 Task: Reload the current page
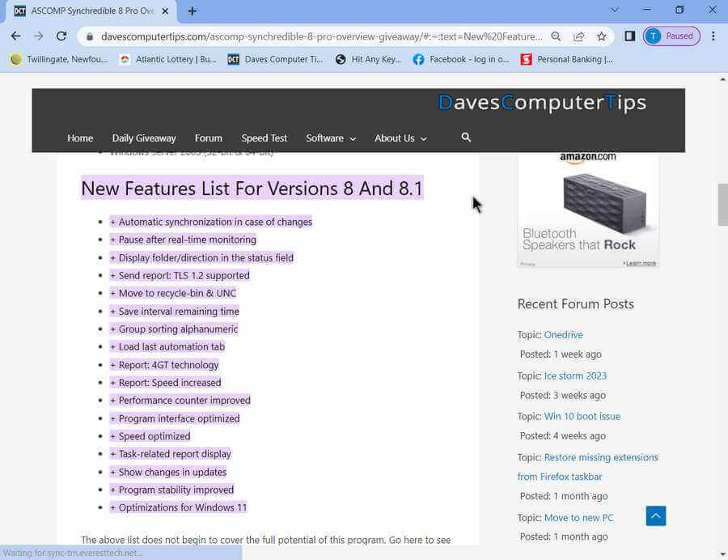pyautogui.click(x=61, y=36)
